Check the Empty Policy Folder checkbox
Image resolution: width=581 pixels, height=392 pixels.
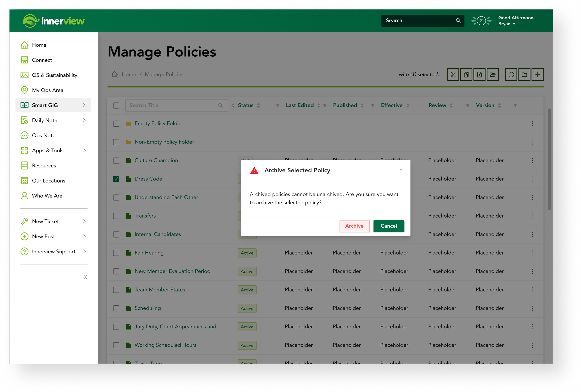(116, 124)
